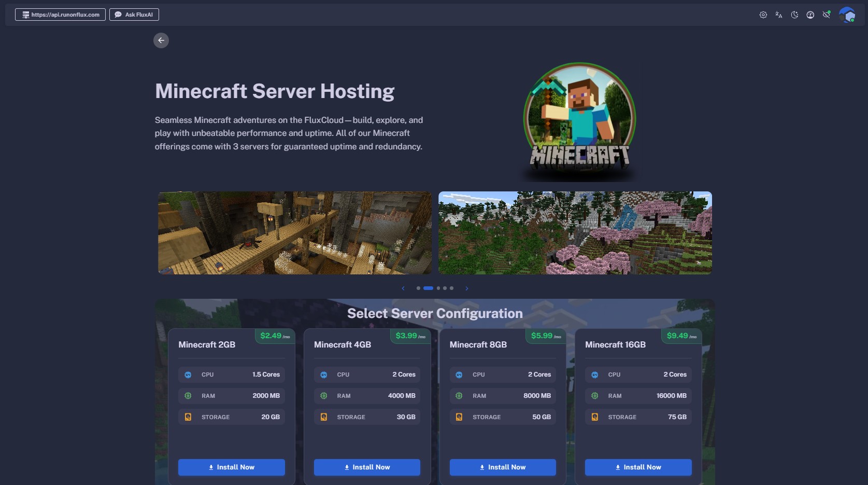Screen dimensions: 868x485
Task: Install the Minecraft 4GB server
Action: (367, 467)
